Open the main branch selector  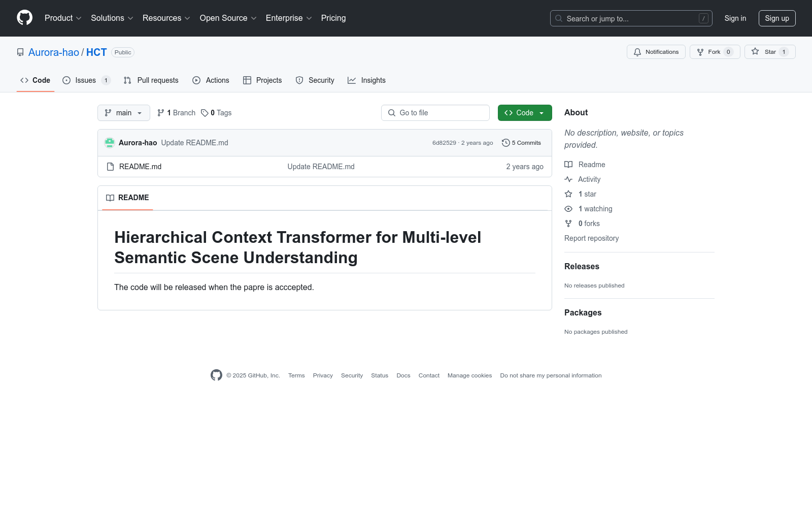[124, 113]
